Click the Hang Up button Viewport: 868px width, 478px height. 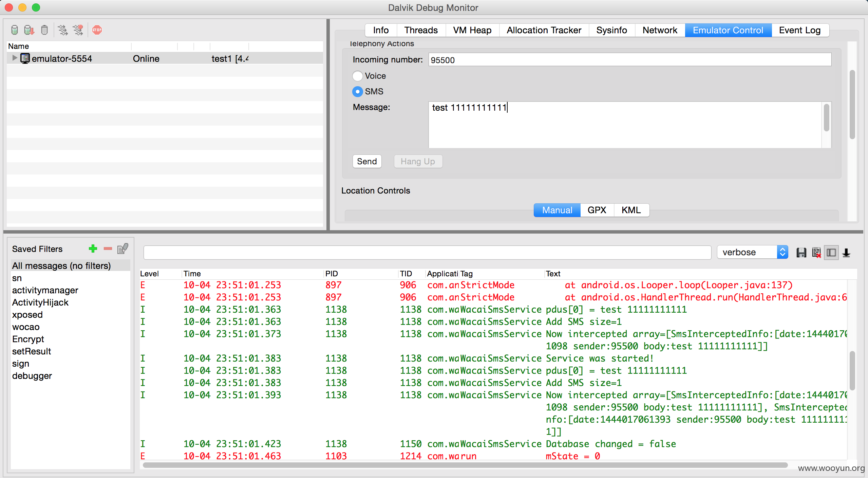418,161
